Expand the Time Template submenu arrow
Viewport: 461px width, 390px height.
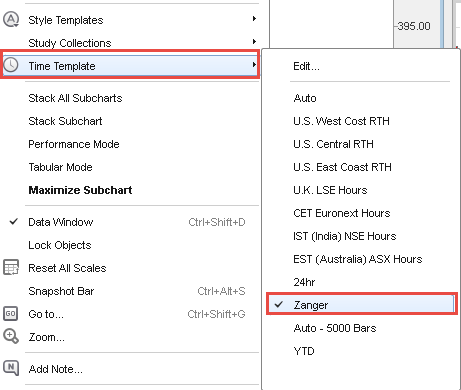click(x=254, y=64)
